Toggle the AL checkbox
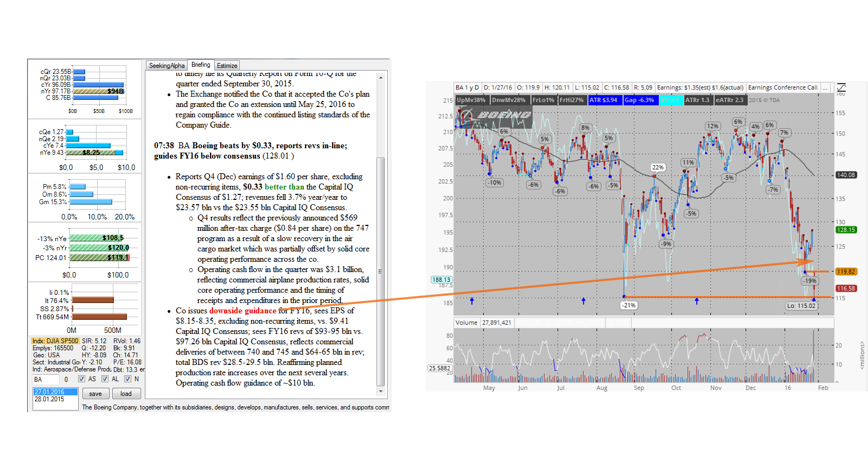Image resolution: width=868 pixels, height=473 pixels. [105, 379]
